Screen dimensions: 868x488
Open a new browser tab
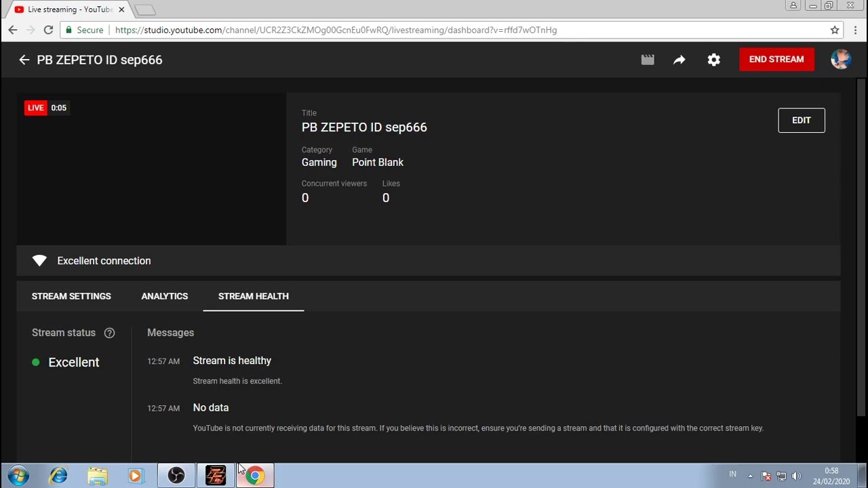coord(145,10)
